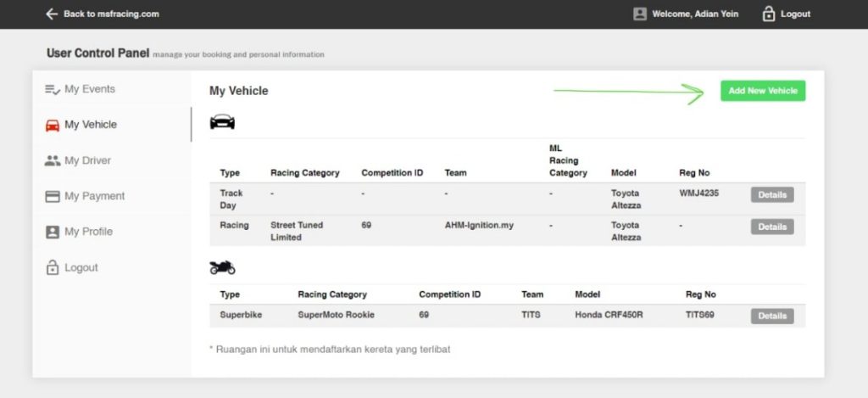This screenshot has height=398, width=868.
Task: Click the red car icon in sidebar
Action: pyautogui.click(x=53, y=125)
